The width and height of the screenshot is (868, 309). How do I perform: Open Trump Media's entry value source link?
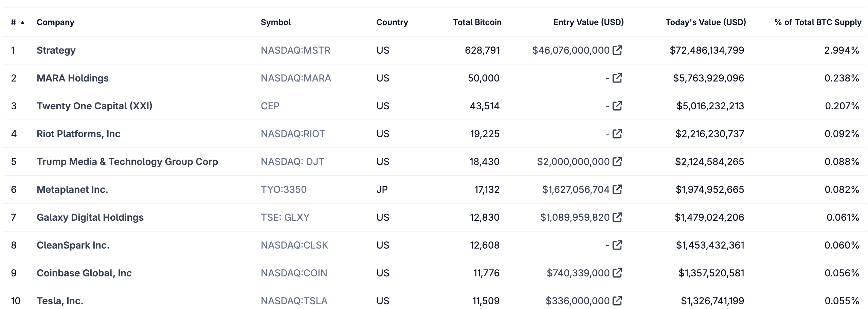[x=618, y=161]
